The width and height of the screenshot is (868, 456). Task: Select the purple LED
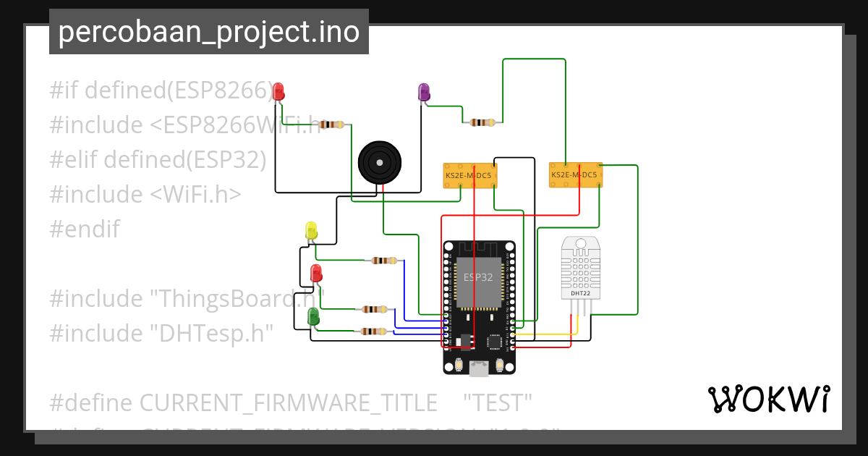point(424,93)
